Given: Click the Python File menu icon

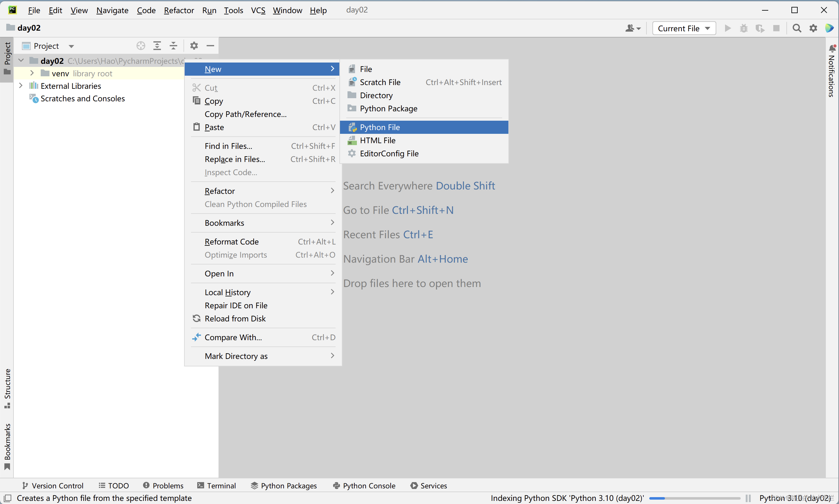Looking at the screenshot, I should [x=353, y=127].
